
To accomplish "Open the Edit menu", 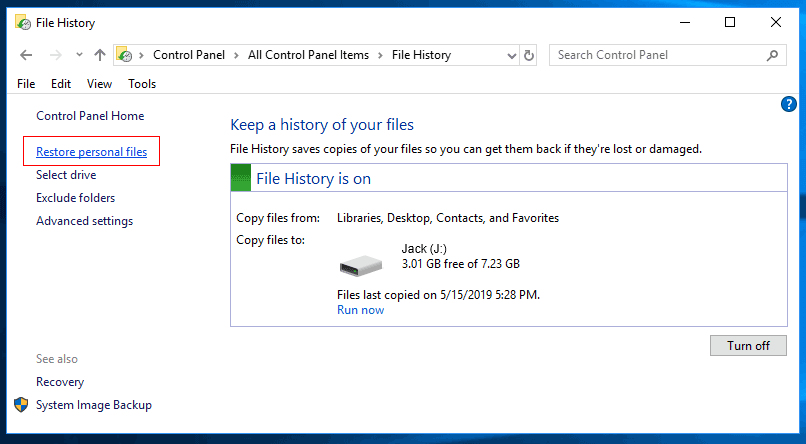I will coord(61,84).
